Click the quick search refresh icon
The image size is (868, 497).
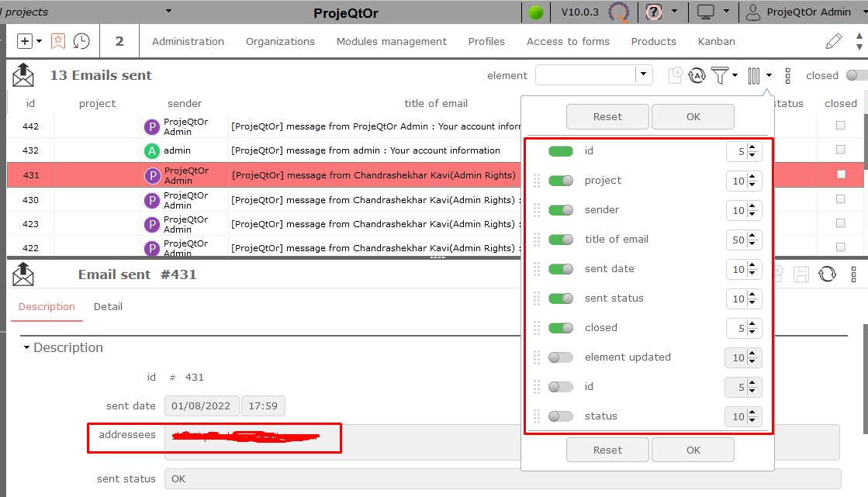[697, 75]
